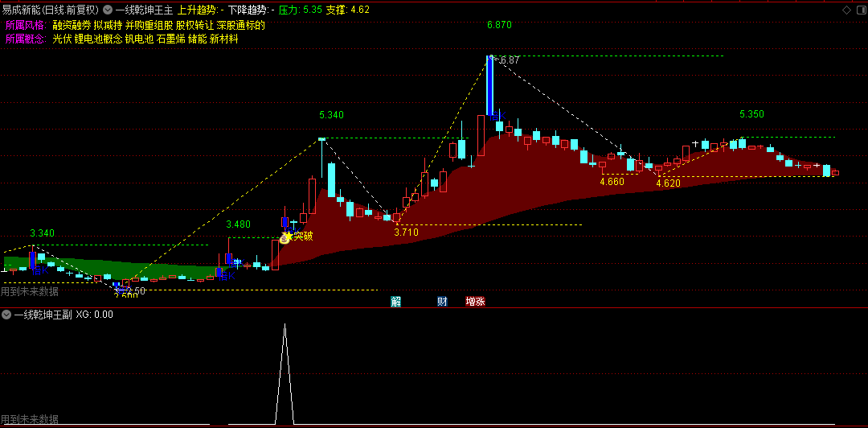Screen dimensions: 868x428
Task: Toggle the side panel icon at top right
Action: pos(860,10)
